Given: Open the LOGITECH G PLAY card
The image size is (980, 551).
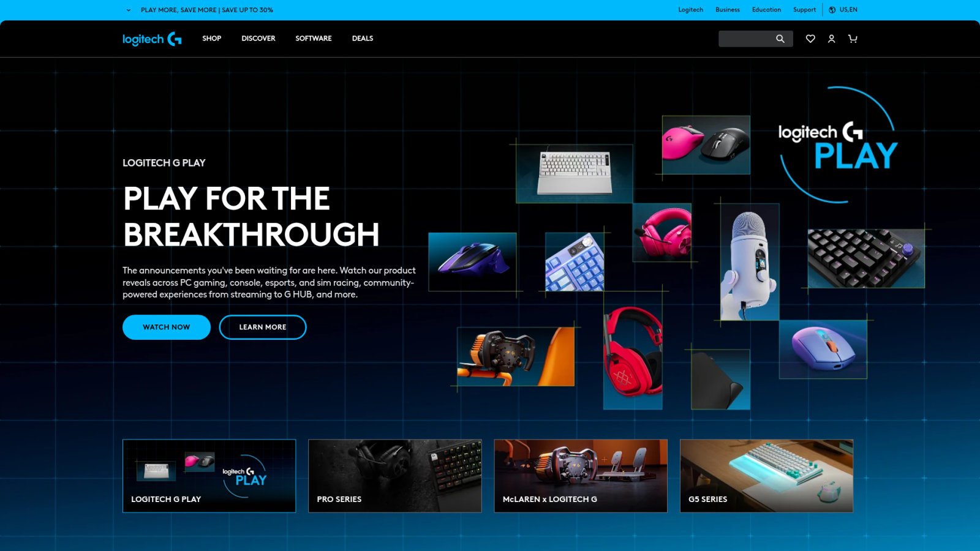Looking at the screenshot, I should [x=209, y=476].
